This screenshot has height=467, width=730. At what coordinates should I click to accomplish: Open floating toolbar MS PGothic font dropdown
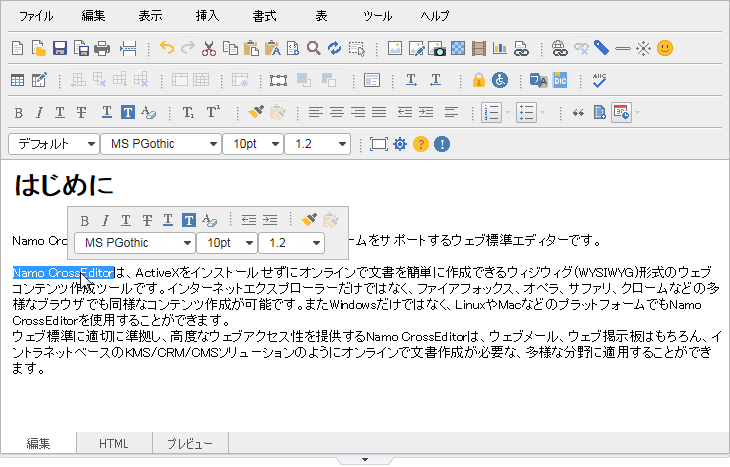point(135,243)
